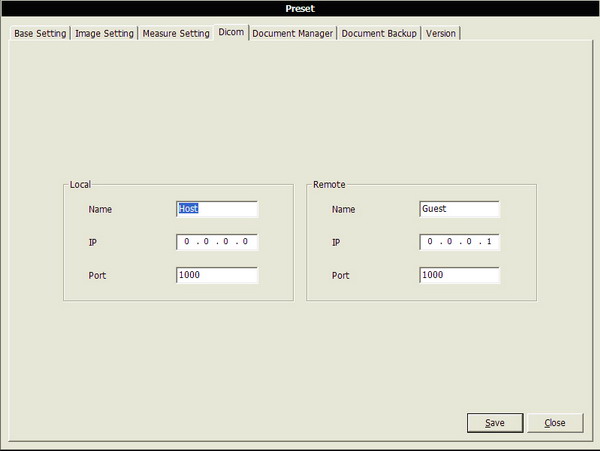Focus the Remote Port input field

click(x=459, y=275)
